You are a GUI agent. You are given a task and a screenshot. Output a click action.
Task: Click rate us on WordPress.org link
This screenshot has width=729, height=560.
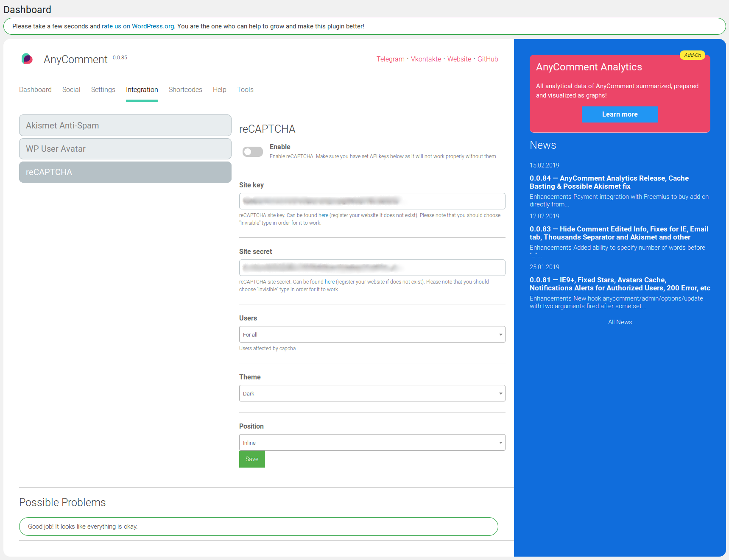click(x=138, y=26)
